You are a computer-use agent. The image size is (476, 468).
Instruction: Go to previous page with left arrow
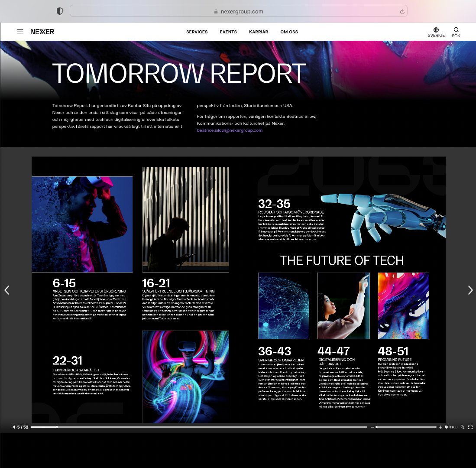pos(6,290)
